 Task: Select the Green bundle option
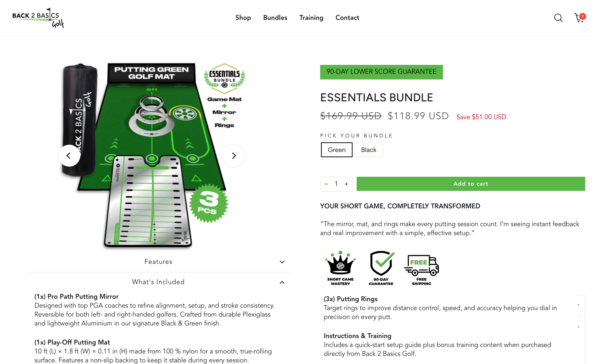tap(337, 150)
